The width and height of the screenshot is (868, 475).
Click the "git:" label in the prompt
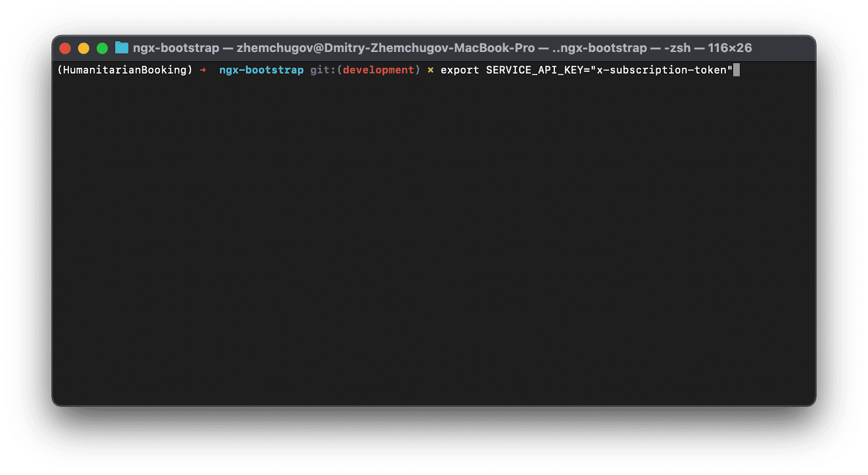click(322, 70)
